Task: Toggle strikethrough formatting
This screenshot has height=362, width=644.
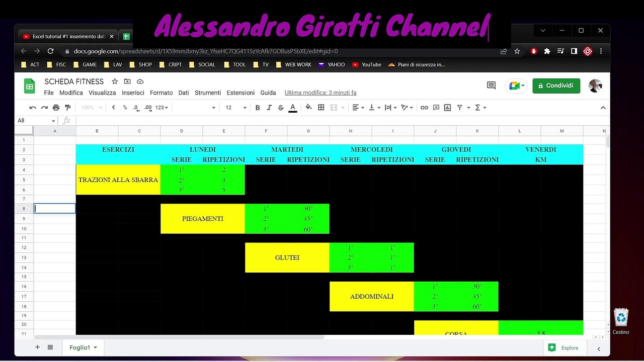Action: click(x=281, y=108)
